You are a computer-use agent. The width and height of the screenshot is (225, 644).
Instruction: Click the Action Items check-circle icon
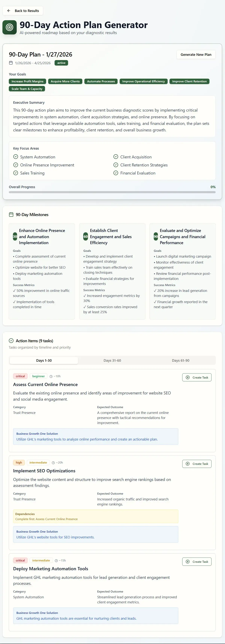[x=11, y=341]
